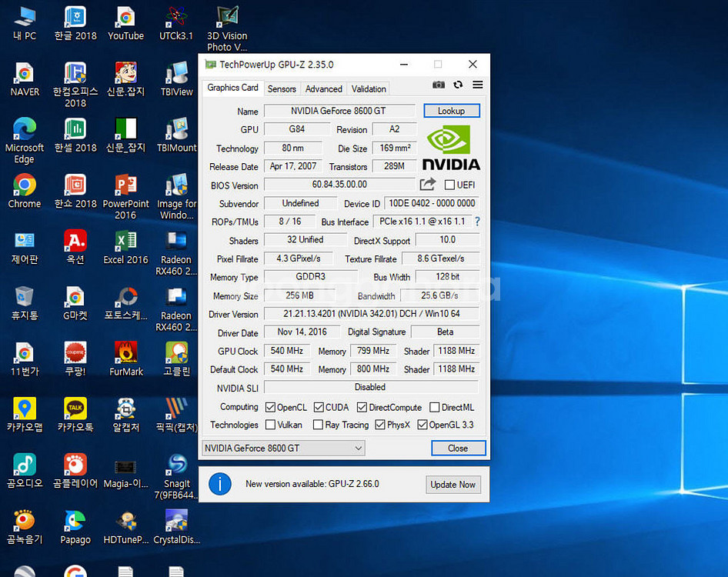Image resolution: width=728 pixels, height=577 pixels.
Task: Click the Update Now button
Action: (452, 485)
